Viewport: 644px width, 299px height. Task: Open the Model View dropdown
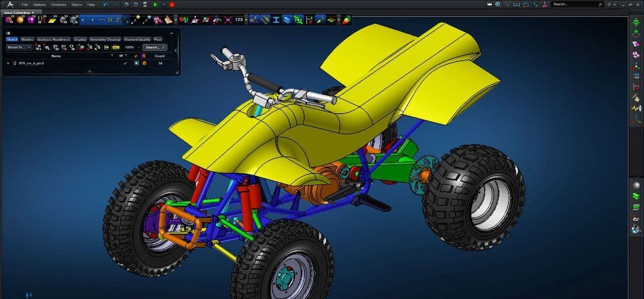[19, 47]
